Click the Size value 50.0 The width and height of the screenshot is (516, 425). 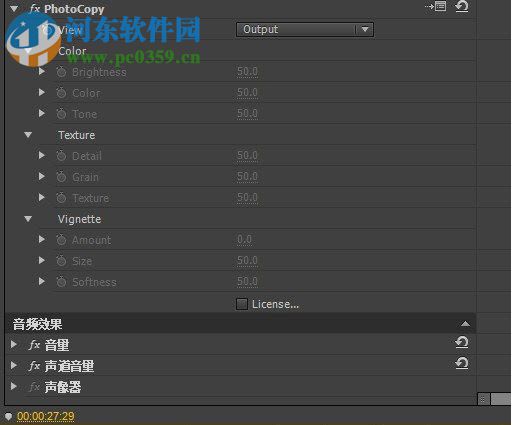click(247, 261)
